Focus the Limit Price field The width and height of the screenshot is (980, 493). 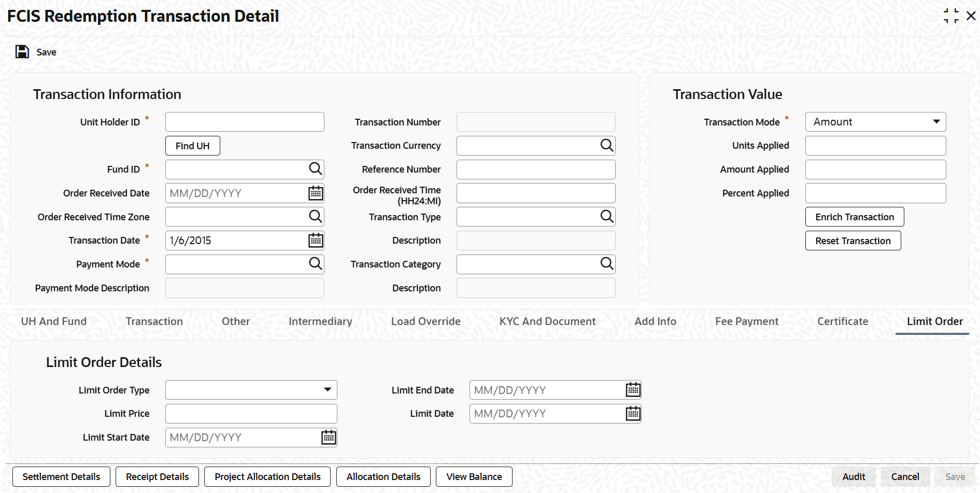[251, 414]
